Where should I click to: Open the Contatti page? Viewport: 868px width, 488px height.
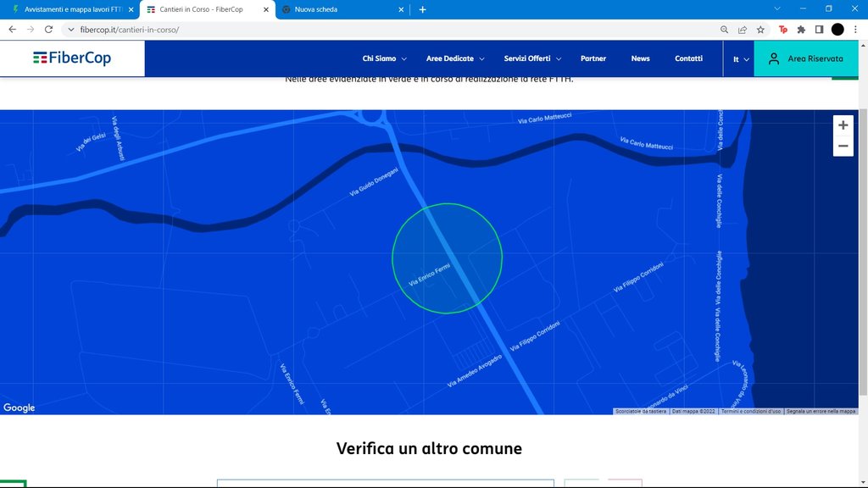point(688,58)
